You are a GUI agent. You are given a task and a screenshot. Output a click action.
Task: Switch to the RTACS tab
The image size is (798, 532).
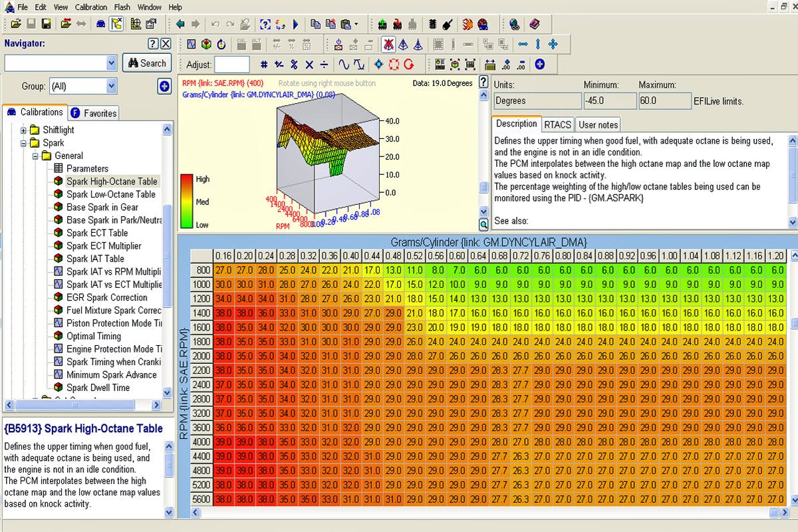tap(557, 124)
